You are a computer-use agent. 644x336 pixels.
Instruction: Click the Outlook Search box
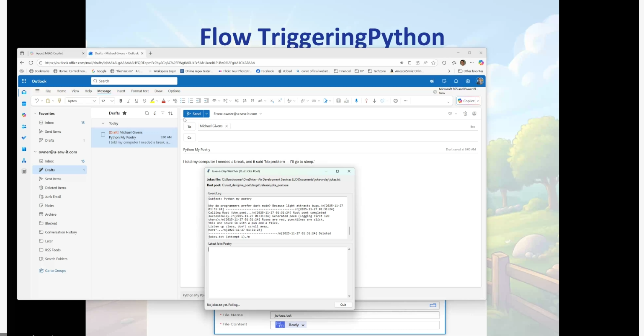pyautogui.click(x=134, y=81)
